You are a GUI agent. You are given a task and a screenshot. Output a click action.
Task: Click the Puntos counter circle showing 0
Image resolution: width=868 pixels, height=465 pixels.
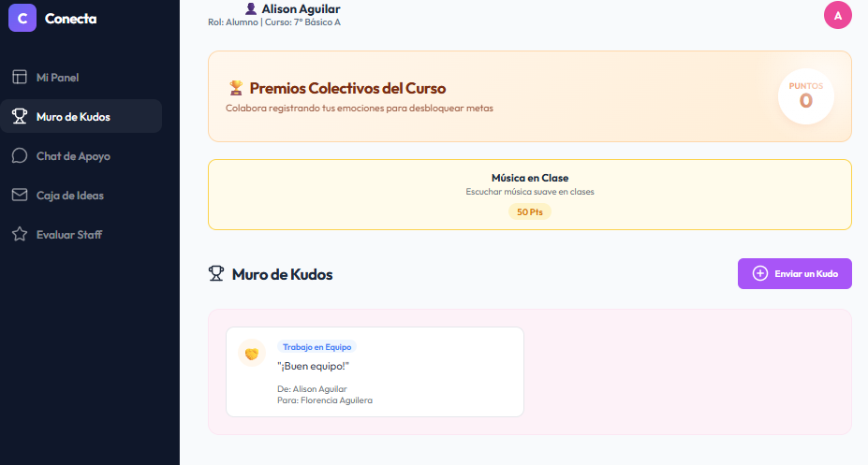click(x=805, y=96)
